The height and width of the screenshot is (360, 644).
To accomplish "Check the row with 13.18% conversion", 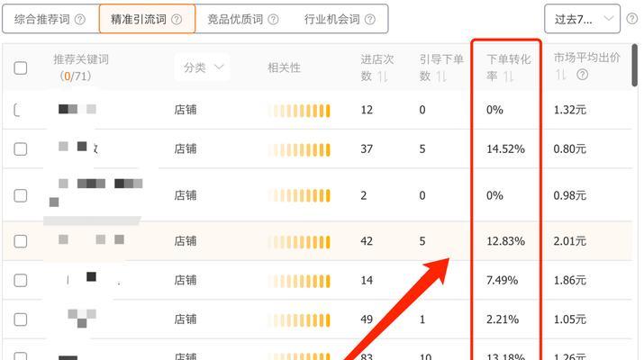I will click(x=21, y=355).
